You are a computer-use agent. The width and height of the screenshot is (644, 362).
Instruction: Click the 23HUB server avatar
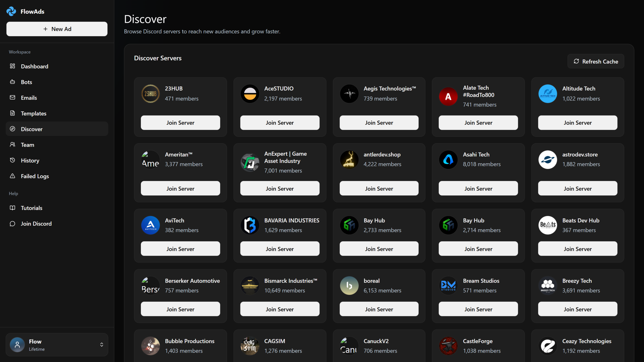tap(150, 94)
